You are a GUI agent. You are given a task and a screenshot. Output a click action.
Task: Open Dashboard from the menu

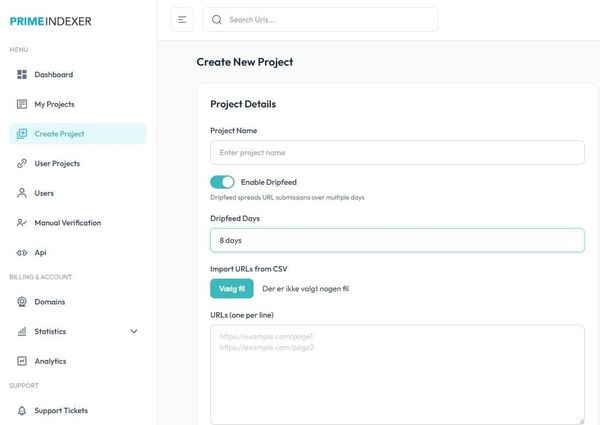click(78, 75)
